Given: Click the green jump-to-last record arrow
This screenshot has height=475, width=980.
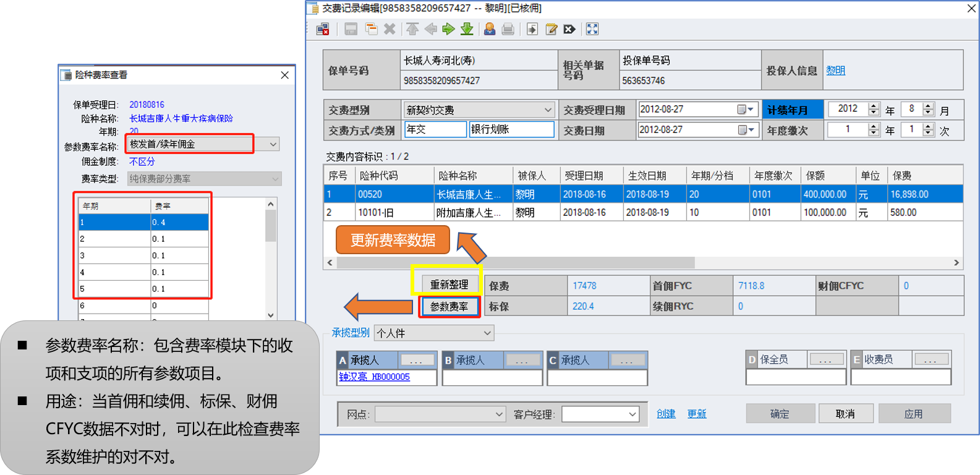Looking at the screenshot, I should pyautogui.click(x=467, y=29).
